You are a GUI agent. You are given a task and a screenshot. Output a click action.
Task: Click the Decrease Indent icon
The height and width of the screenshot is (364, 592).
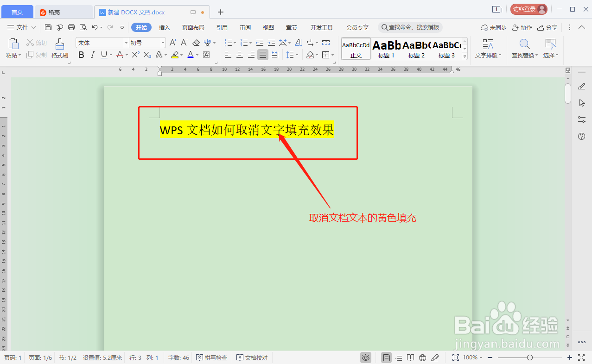pos(260,43)
